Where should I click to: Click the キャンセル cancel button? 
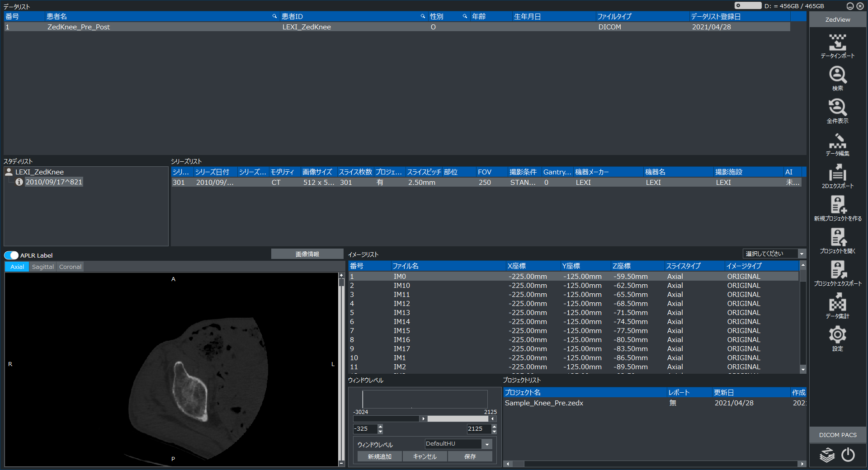point(425,456)
